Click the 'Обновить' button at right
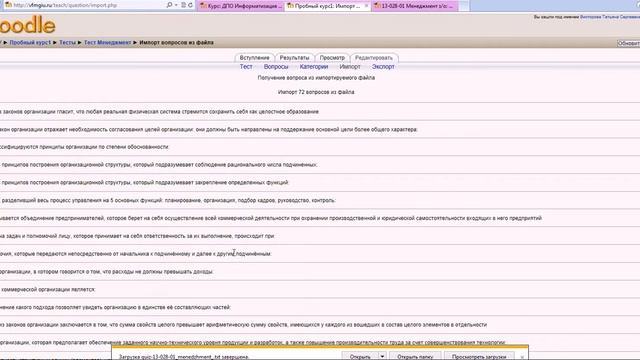The height and width of the screenshot is (360, 640). 629,43
